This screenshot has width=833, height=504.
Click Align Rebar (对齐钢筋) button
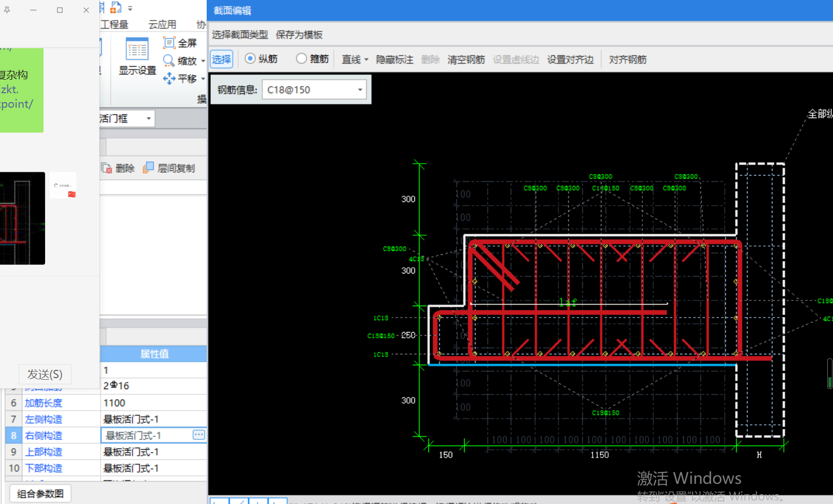[x=627, y=60]
